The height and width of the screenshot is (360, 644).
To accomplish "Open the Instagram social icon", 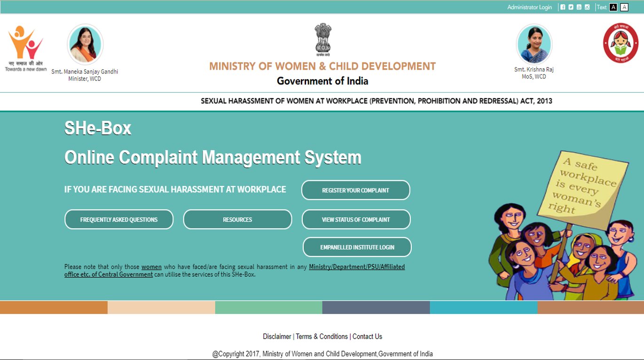I will [587, 7].
